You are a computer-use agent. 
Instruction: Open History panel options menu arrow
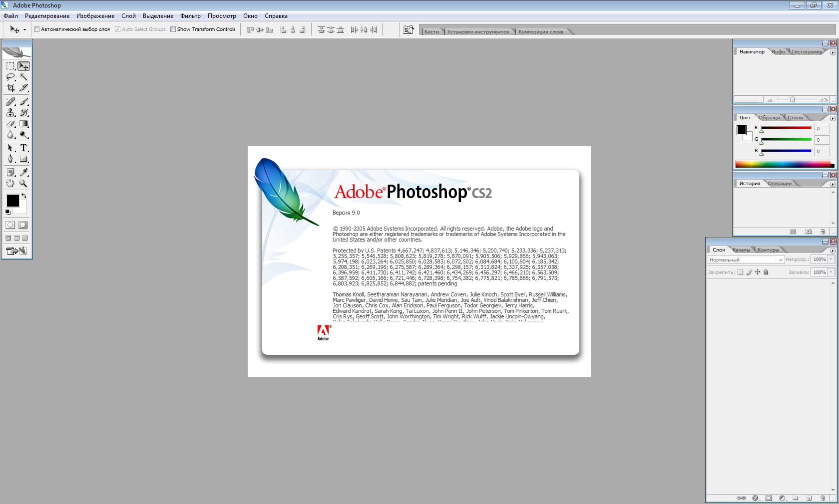833,184
